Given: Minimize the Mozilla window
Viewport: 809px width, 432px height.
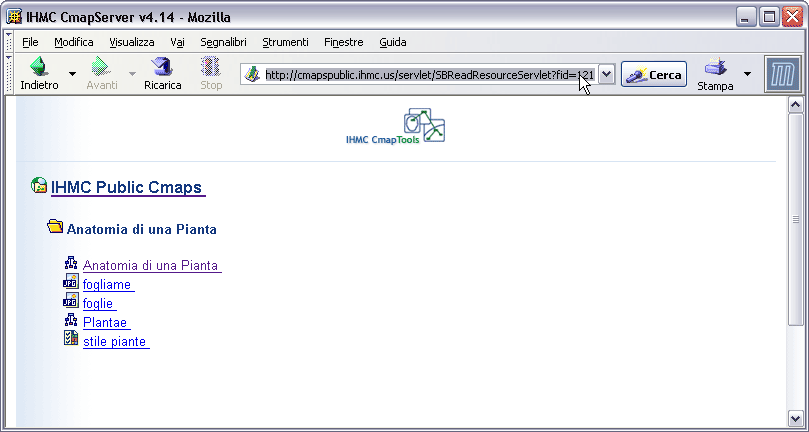Looking at the screenshot, I should (x=745, y=18).
